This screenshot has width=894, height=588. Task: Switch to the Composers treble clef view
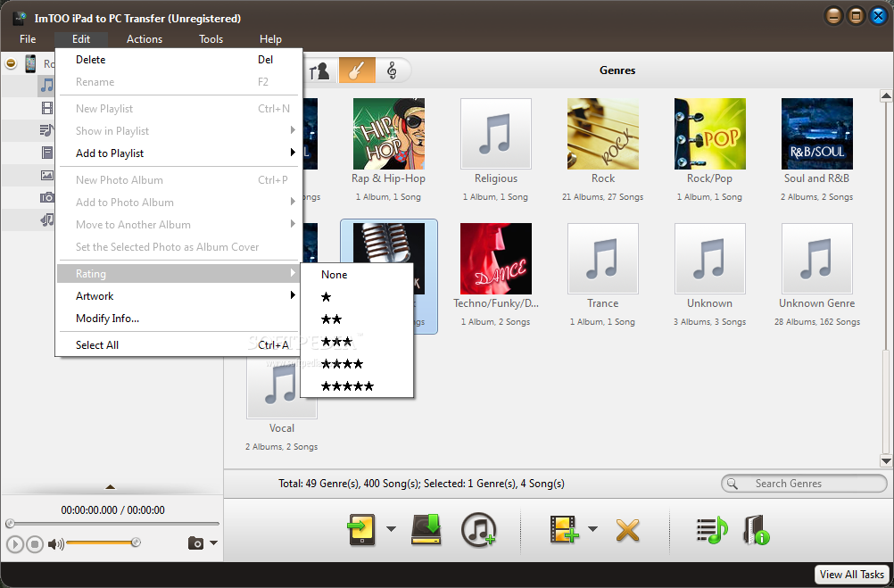392,70
